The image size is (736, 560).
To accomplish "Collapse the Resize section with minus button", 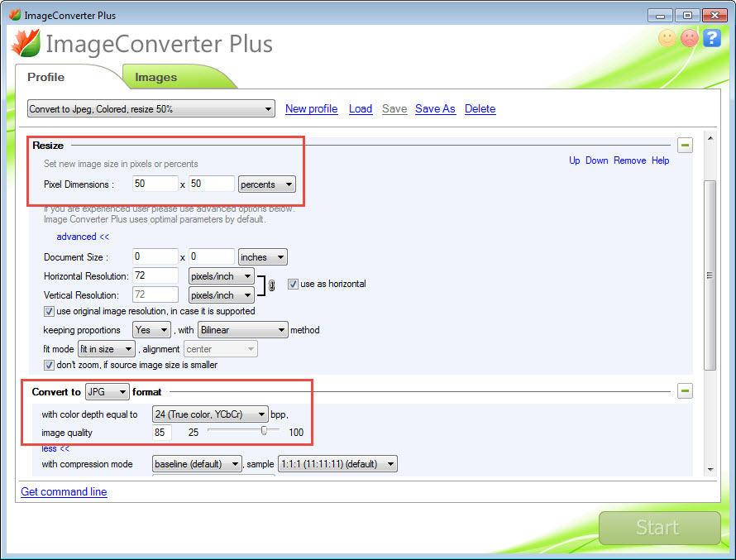I will pyautogui.click(x=685, y=146).
